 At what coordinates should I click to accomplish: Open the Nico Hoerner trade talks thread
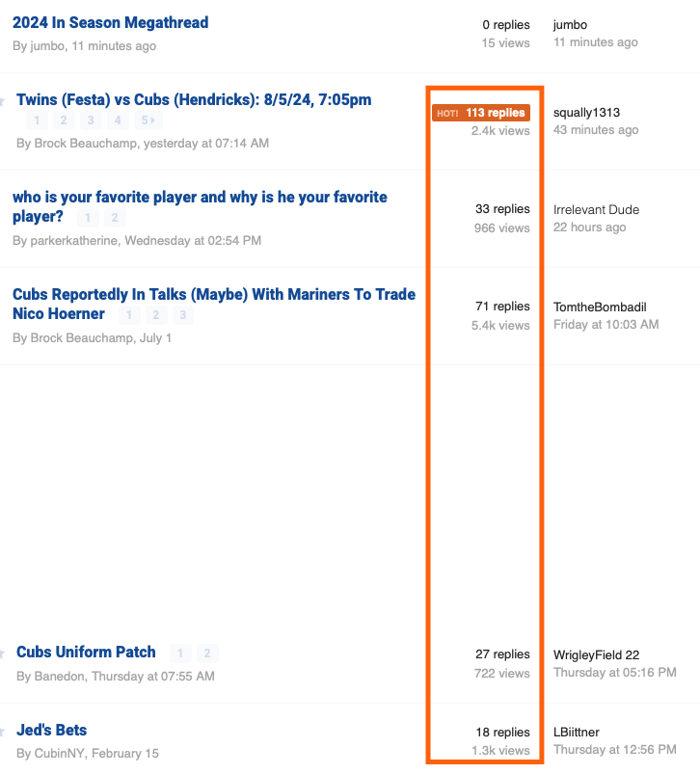click(x=213, y=294)
